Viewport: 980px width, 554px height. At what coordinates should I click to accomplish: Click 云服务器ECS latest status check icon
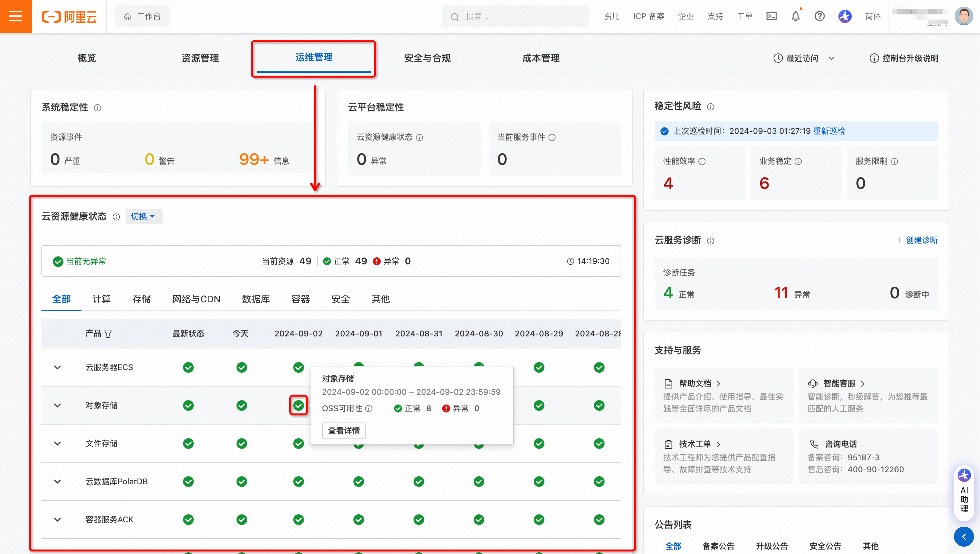(188, 367)
